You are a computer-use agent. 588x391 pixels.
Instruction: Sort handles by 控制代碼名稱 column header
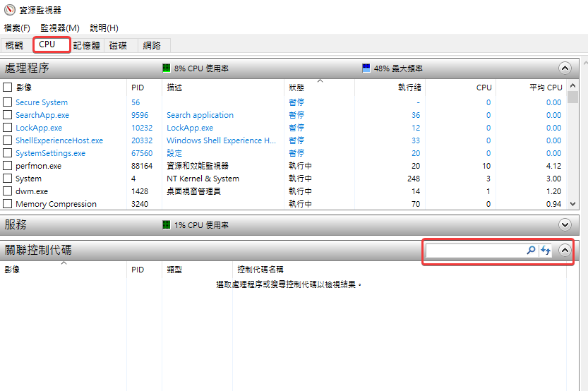(260, 270)
